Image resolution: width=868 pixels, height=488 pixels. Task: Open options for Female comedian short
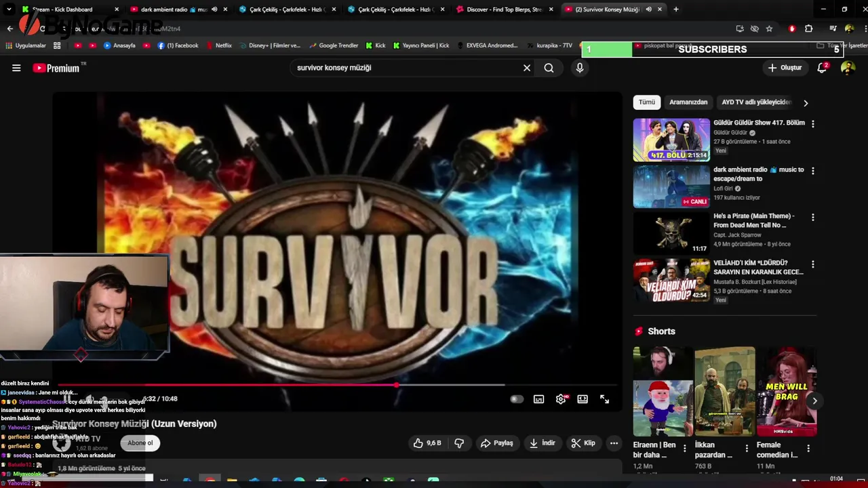pyautogui.click(x=808, y=449)
